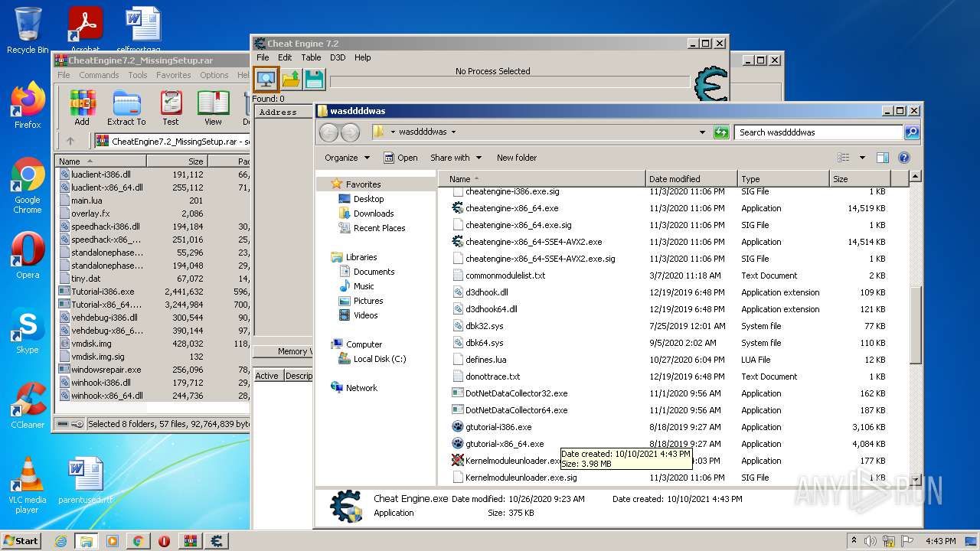Select the Firefox desktop icon
The width and height of the screenshot is (980, 551).
[x=28, y=105]
